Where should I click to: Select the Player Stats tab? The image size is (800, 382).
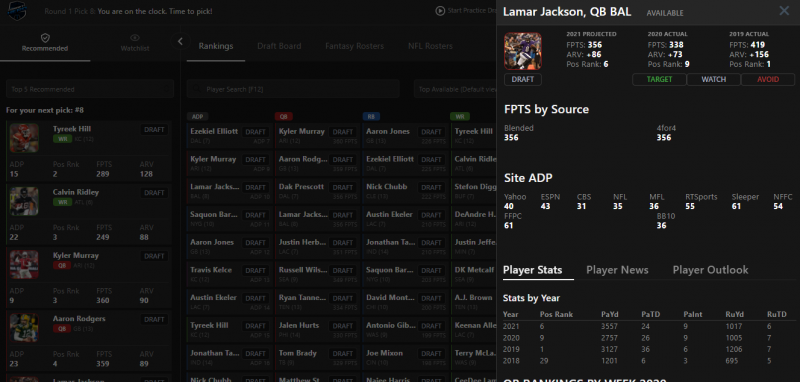pyautogui.click(x=532, y=270)
